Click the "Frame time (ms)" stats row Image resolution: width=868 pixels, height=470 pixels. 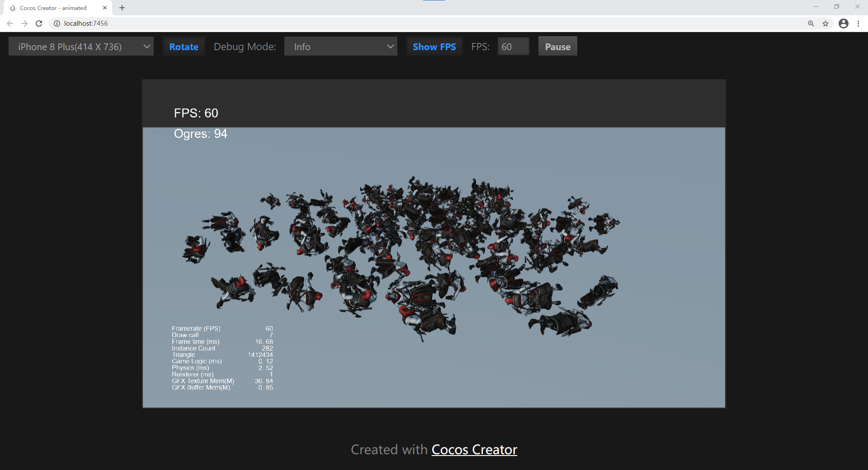coord(222,342)
